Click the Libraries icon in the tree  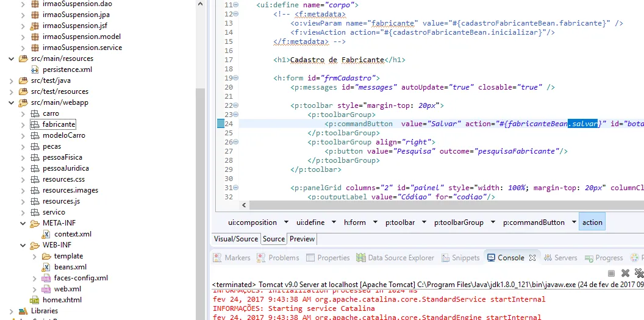point(23,311)
